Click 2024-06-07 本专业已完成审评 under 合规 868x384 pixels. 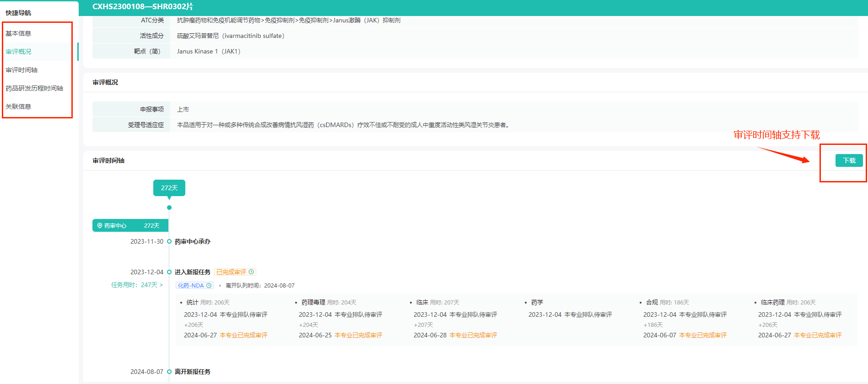[x=685, y=335]
